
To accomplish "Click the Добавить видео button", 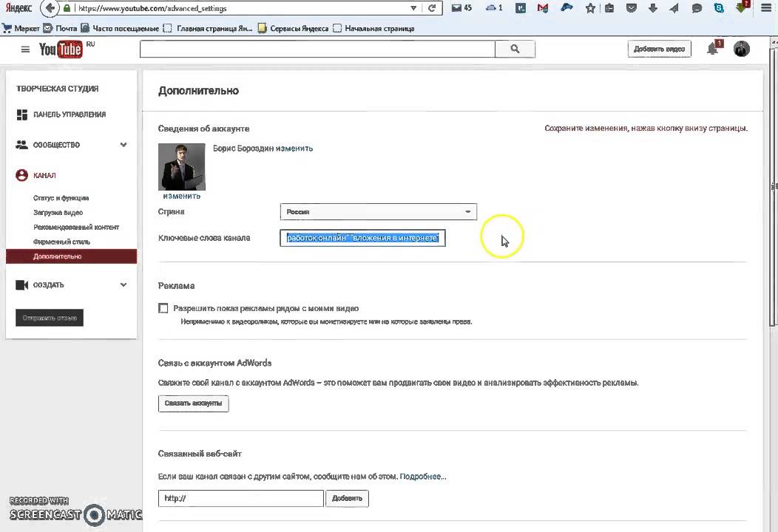I will (659, 49).
